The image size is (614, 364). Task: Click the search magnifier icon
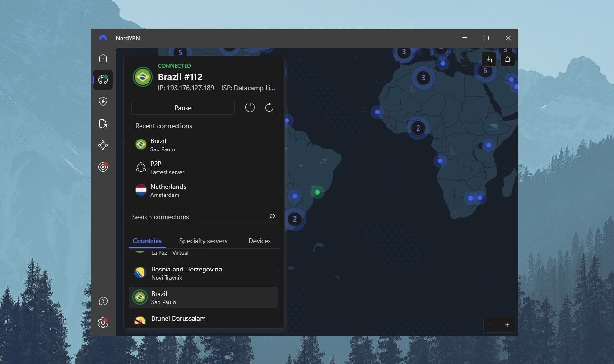click(272, 216)
